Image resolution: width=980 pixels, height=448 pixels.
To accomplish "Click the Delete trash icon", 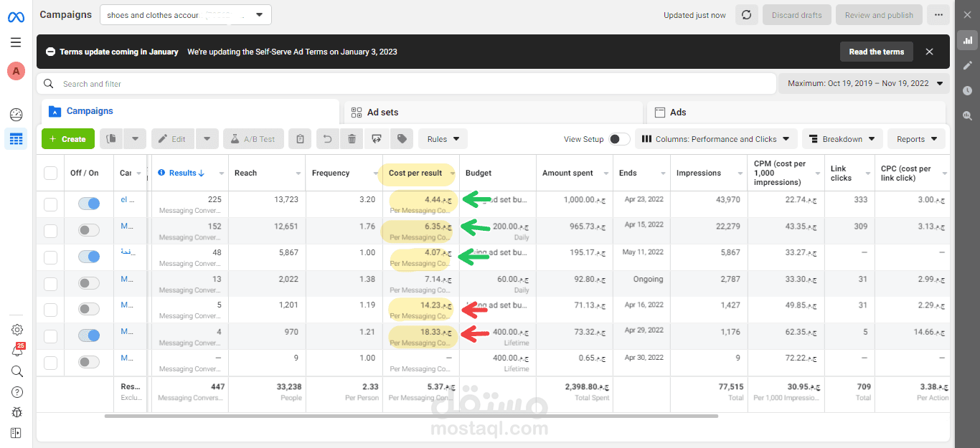I will (352, 139).
